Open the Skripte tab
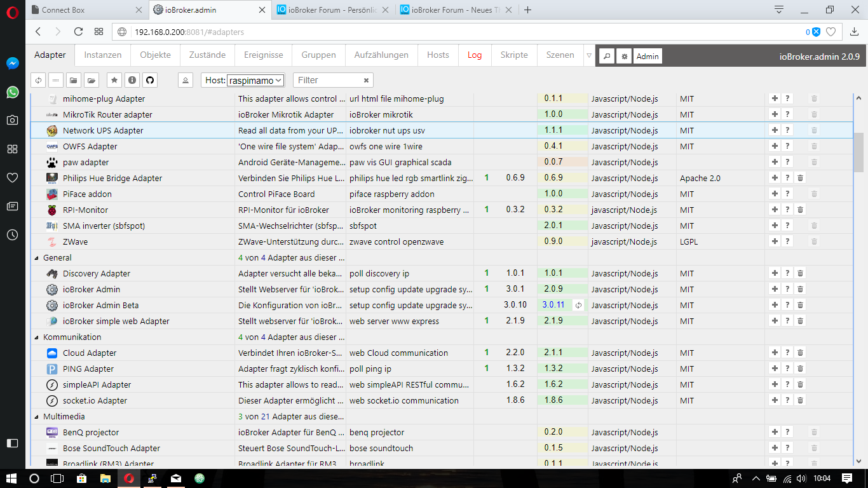Viewport: 868px width, 488px height. tap(514, 55)
